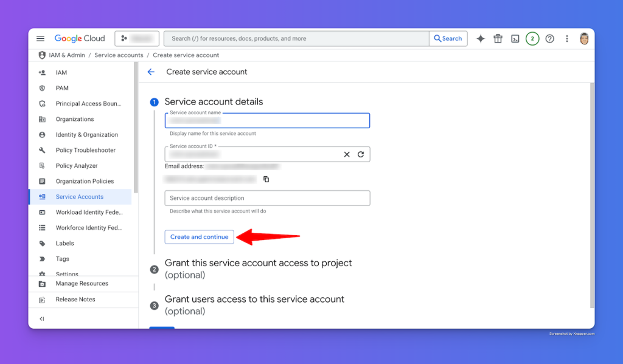Go to IAM & Admin breadcrumb

pyautogui.click(x=67, y=55)
